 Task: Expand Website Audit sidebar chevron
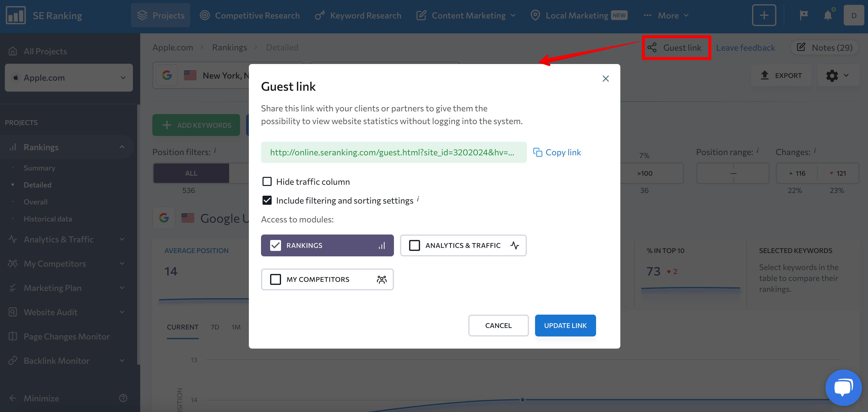pos(122,312)
